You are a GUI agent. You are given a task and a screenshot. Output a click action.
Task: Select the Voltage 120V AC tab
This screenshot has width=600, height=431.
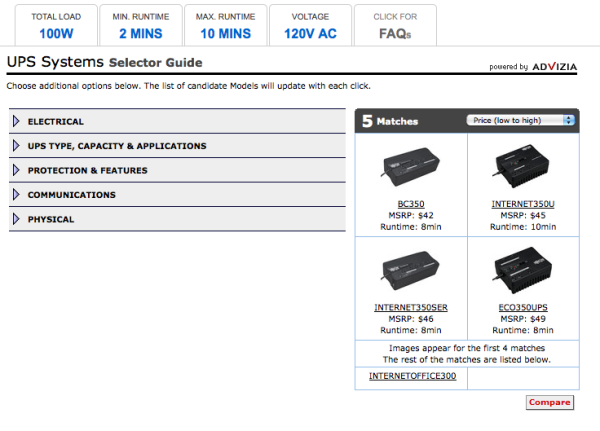tap(311, 26)
